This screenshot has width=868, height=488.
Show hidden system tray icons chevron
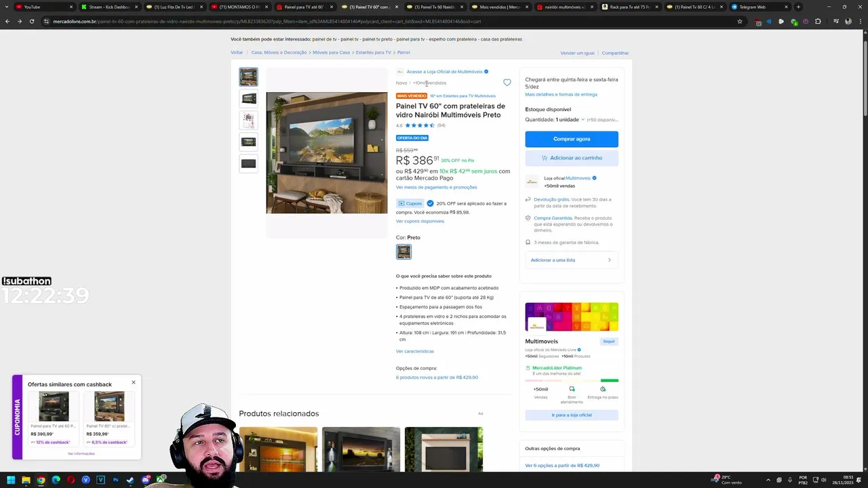click(x=768, y=480)
